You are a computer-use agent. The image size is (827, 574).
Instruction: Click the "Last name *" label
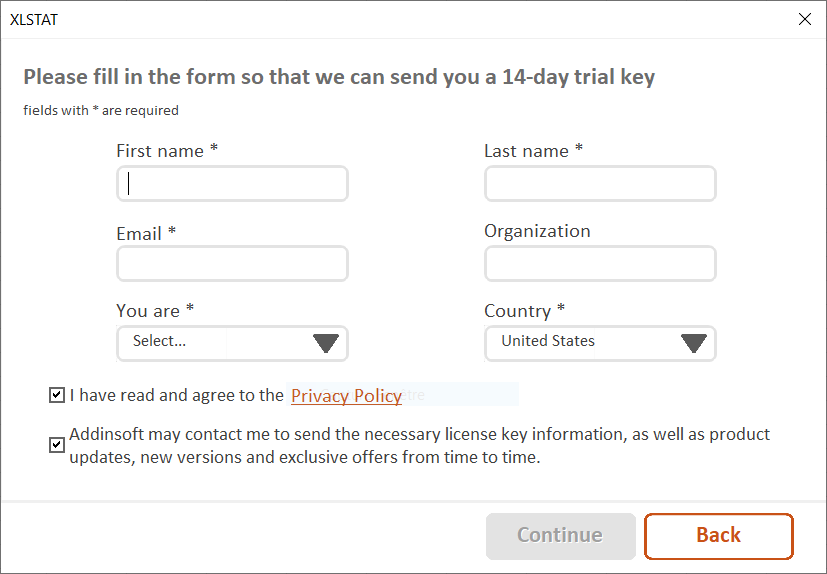click(x=533, y=151)
